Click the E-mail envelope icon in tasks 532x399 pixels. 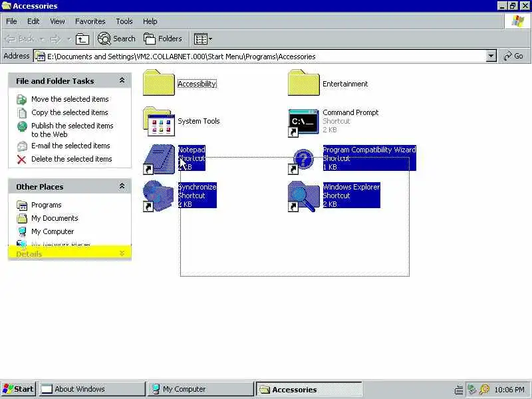[x=22, y=146]
